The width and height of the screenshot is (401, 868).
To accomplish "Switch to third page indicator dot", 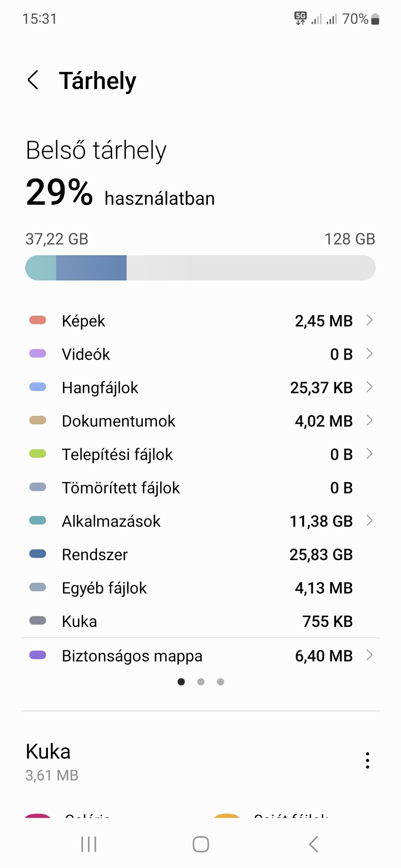I will coord(220,682).
